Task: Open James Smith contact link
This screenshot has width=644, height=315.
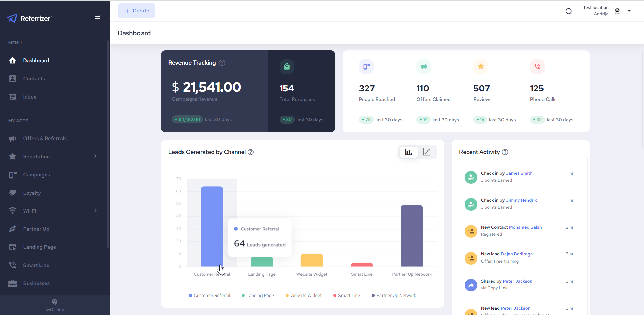Action: (x=519, y=173)
